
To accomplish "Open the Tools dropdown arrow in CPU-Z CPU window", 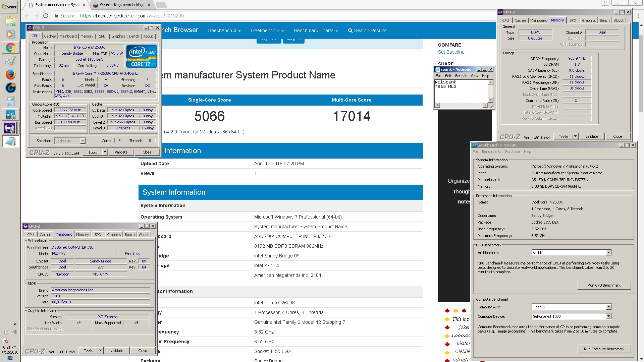I will click(x=105, y=152).
